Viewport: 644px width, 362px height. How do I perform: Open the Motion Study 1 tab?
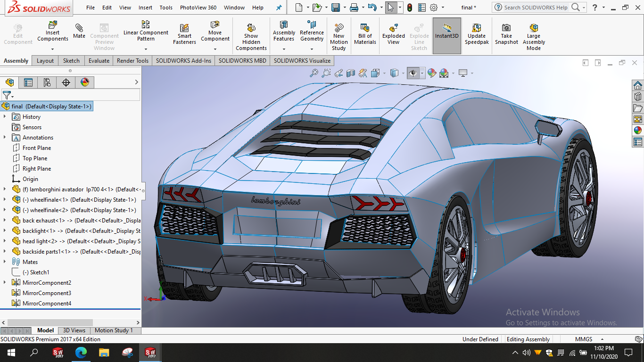[114, 330]
